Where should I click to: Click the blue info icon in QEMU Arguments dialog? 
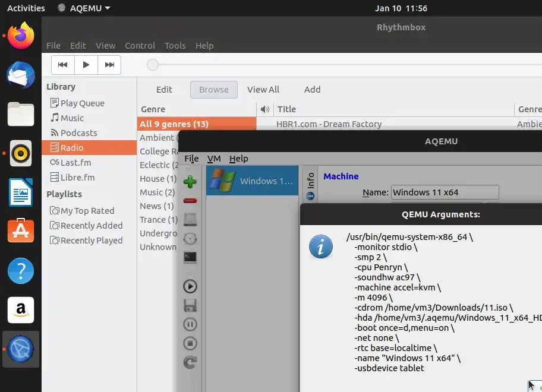pos(321,246)
